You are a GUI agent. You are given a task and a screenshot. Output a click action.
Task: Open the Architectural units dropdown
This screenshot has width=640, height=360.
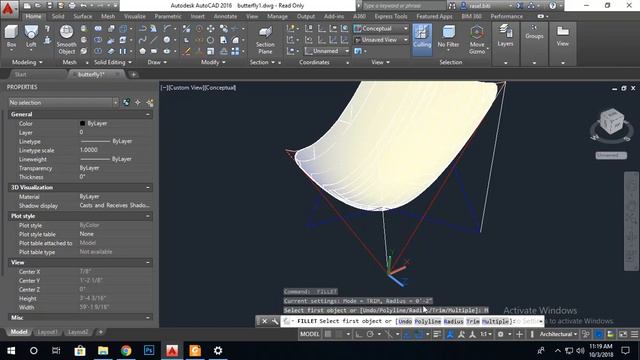coord(558,334)
